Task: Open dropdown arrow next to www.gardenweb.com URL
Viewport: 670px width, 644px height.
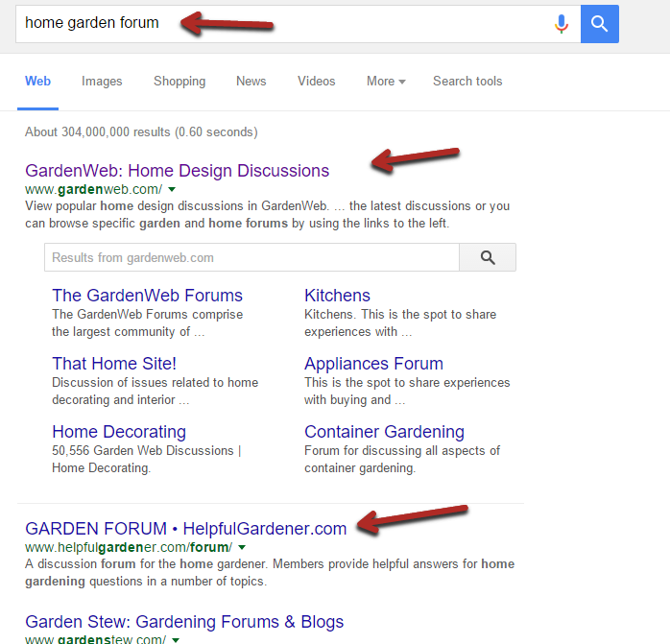Action: click(x=172, y=189)
